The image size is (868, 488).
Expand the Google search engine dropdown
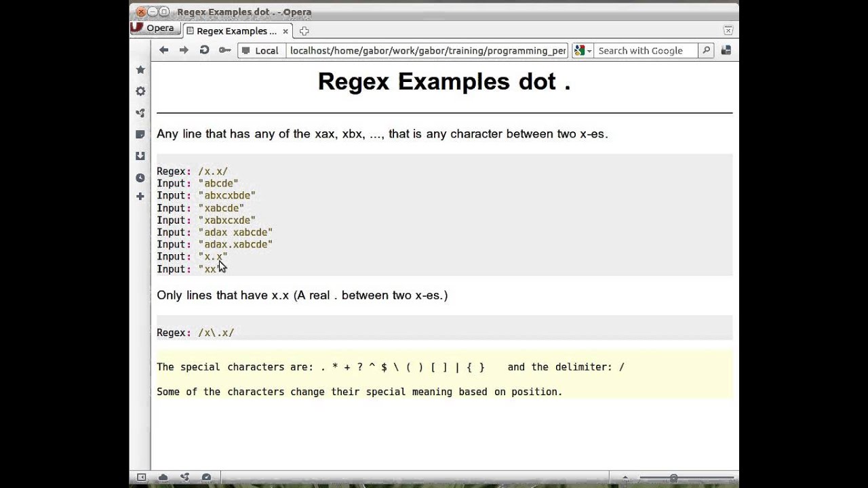point(583,51)
